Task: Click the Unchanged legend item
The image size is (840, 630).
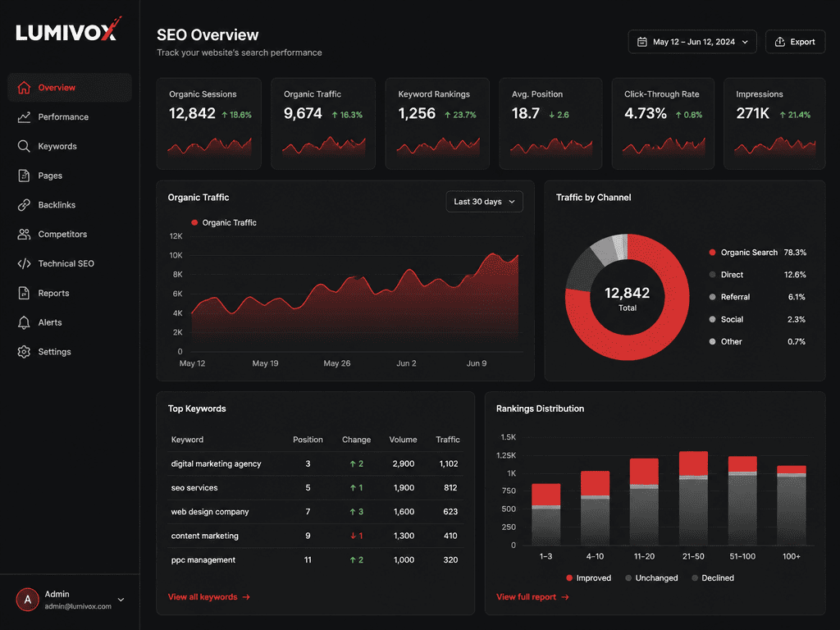Action: pos(651,578)
